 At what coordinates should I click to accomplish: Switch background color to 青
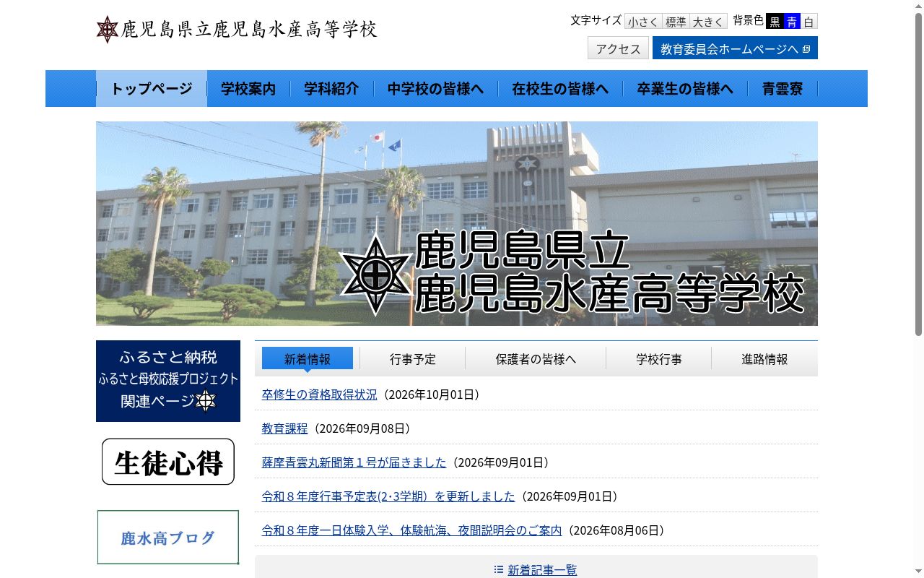click(792, 22)
